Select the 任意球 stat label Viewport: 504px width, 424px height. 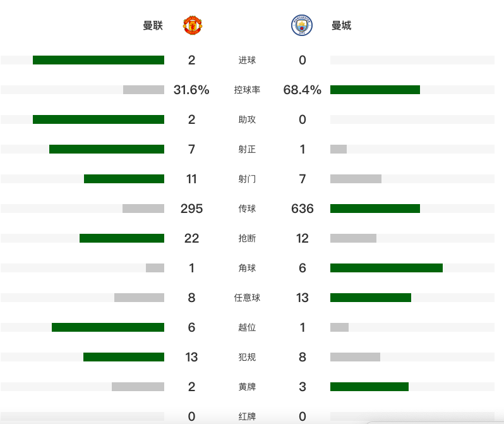[x=247, y=298]
